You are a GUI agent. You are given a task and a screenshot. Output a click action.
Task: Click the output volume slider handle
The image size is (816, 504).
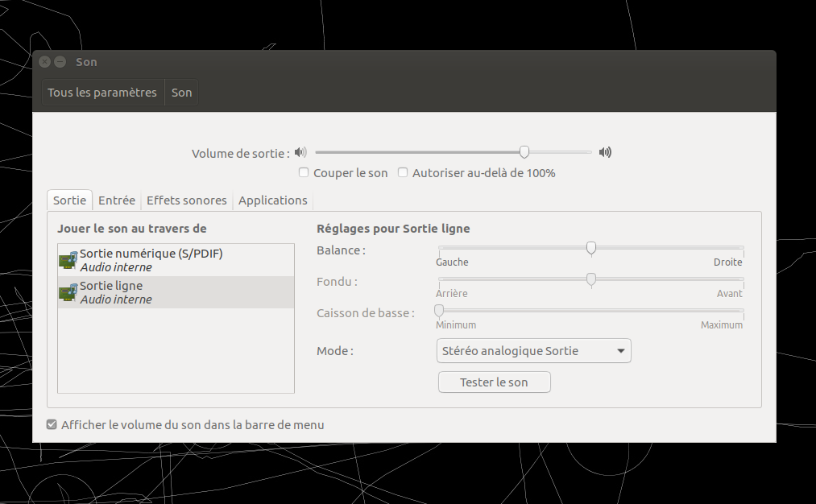coord(524,151)
